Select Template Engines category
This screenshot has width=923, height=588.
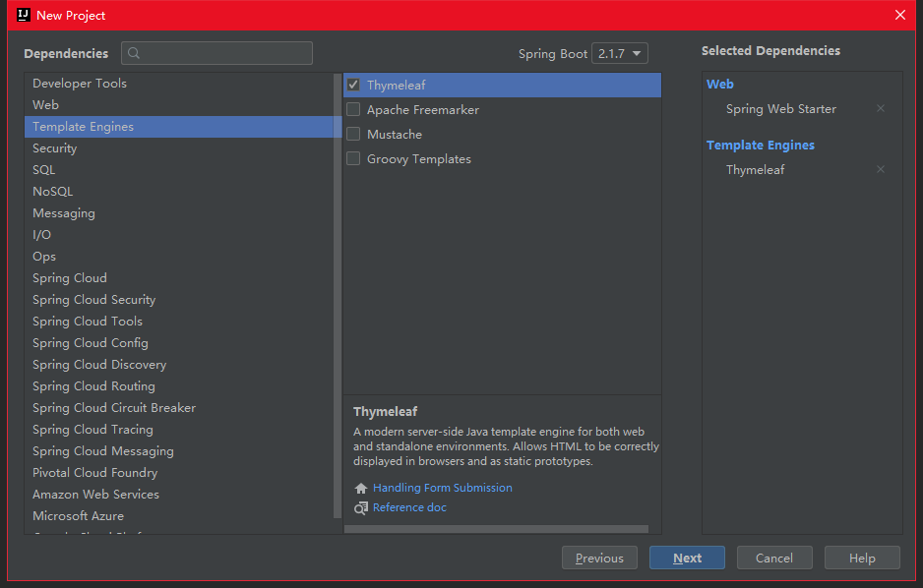179,127
